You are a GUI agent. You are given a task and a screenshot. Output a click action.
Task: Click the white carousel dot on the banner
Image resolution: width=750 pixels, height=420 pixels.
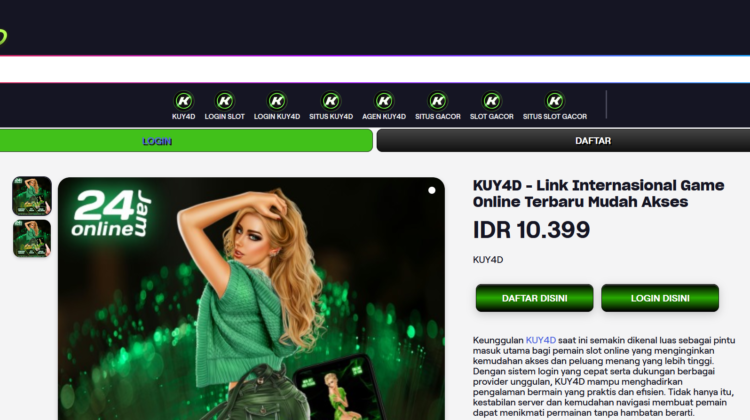coord(431,190)
